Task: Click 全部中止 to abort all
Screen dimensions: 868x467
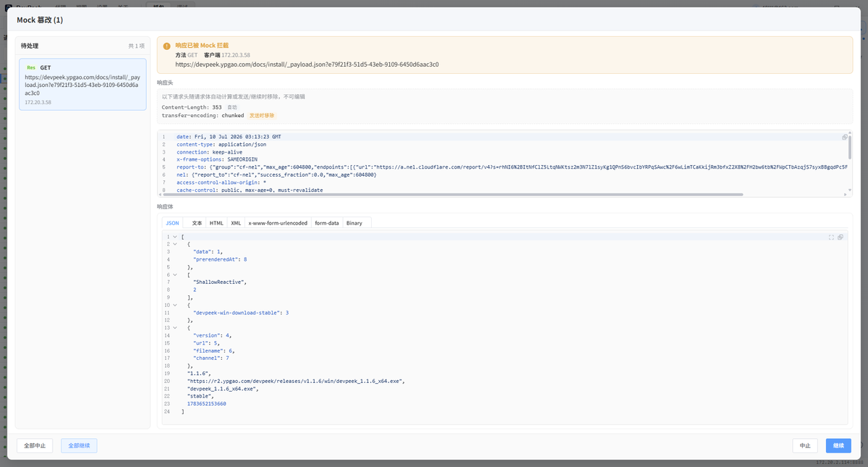Action: coord(35,445)
